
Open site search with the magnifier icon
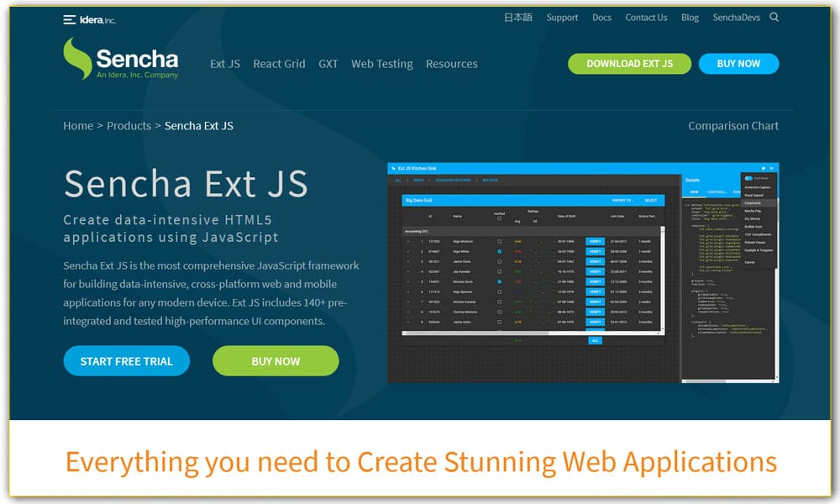(774, 17)
